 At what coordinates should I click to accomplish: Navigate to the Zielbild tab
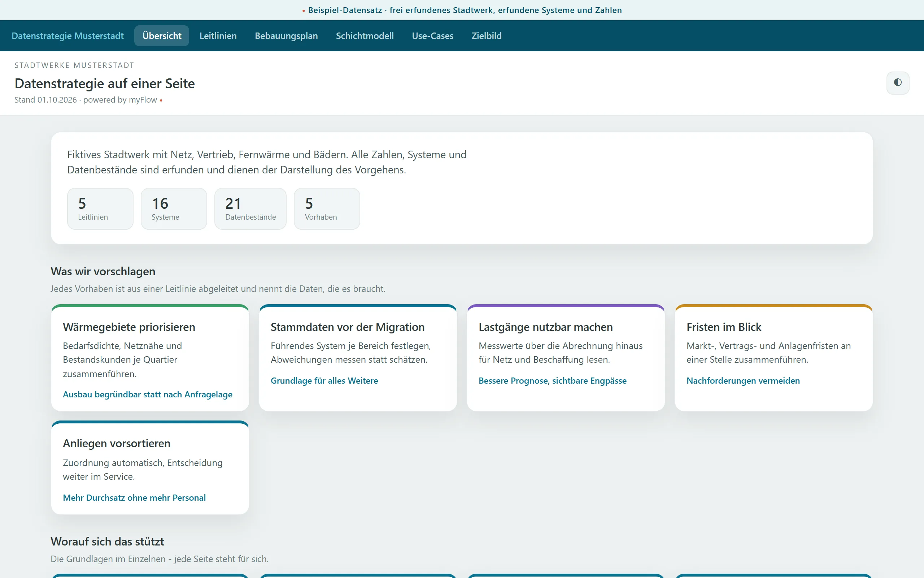487,36
